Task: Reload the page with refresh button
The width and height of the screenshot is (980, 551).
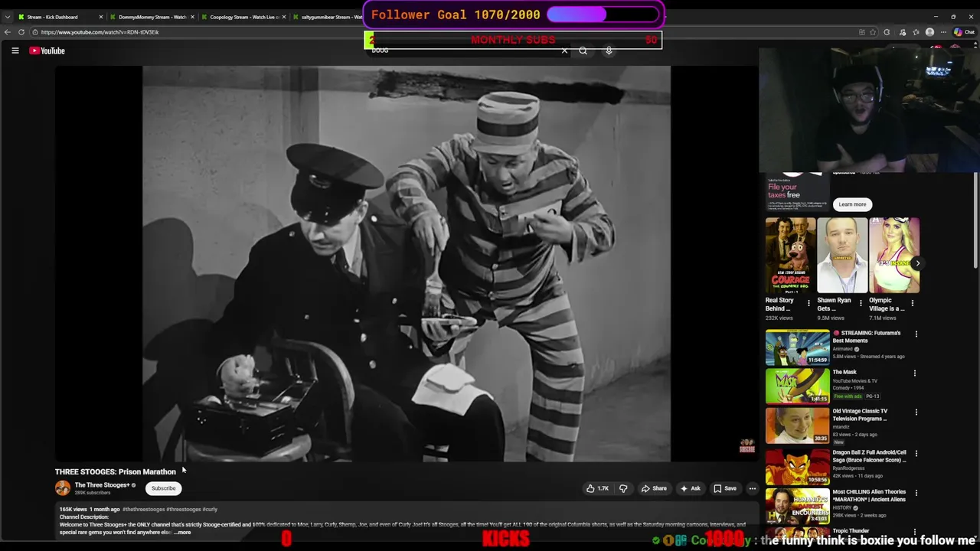Action: tap(21, 32)
